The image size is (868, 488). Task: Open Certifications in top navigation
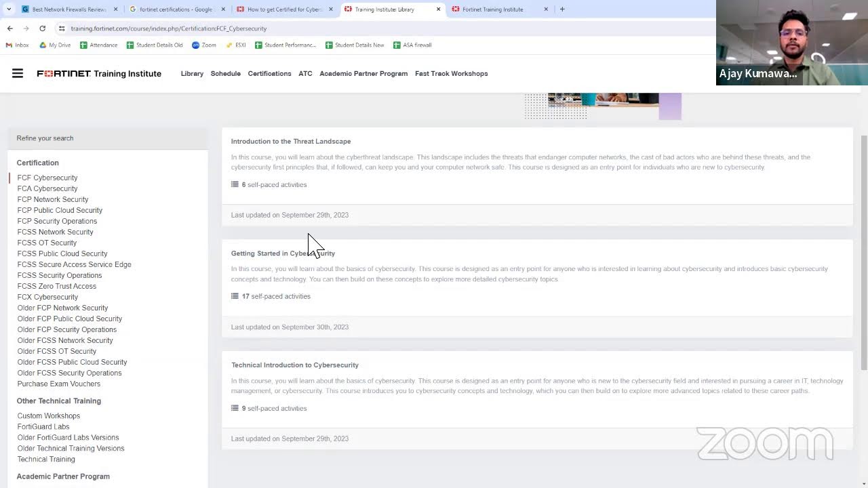(269, 73)
